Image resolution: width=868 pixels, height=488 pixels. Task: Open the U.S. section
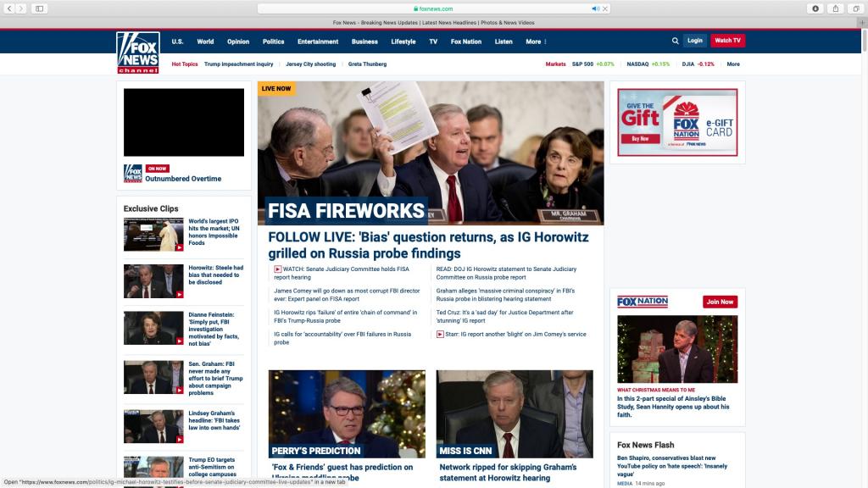[177, 42]
